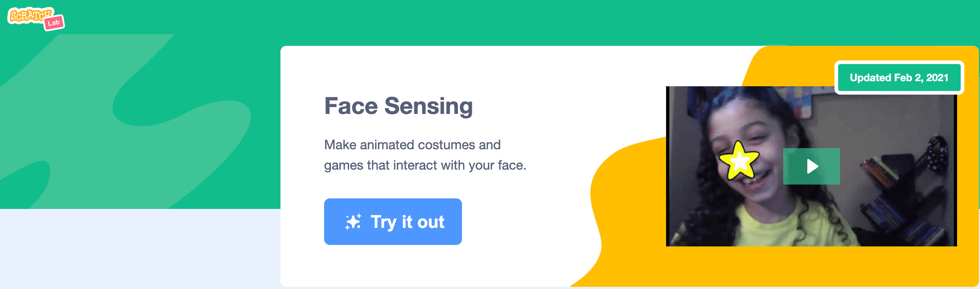Click the yellow star on the girl's face
Screen dimensions: 980x289
coord(739,161)
